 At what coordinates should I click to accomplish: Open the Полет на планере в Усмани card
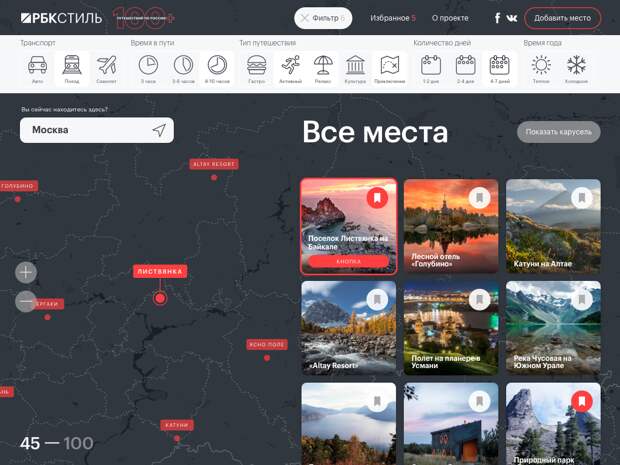pyautogui.click(x=451, y=328)
